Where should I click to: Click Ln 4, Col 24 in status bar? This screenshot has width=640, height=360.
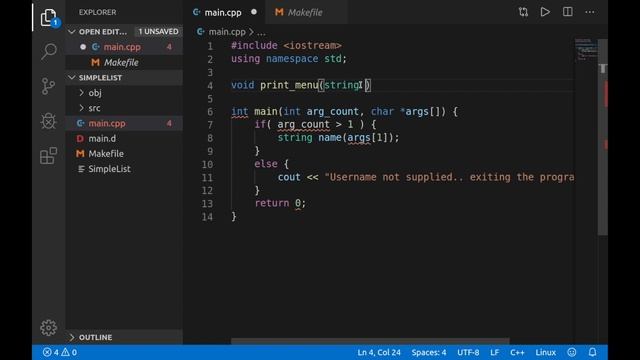(x=379, y=352)
